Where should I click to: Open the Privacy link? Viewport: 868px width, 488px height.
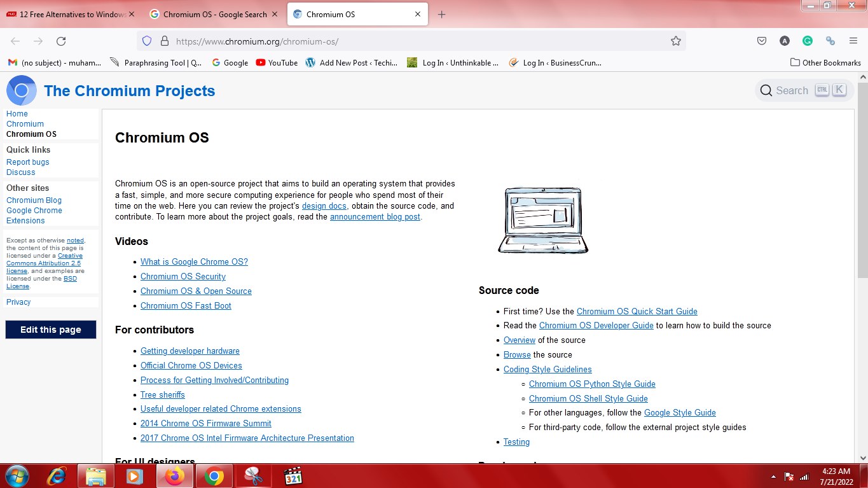18,302
